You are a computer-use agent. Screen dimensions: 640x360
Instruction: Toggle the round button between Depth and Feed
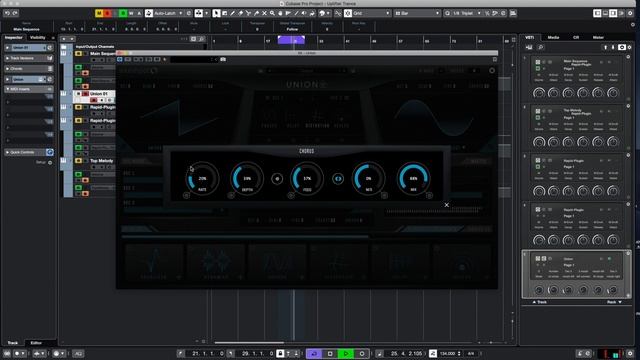click(x=277, y=179)
